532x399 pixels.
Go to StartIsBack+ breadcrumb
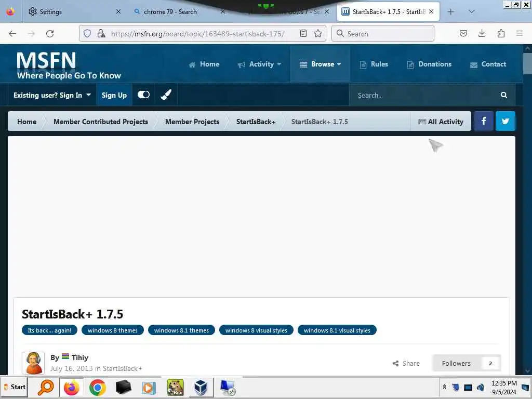[256, 122]
